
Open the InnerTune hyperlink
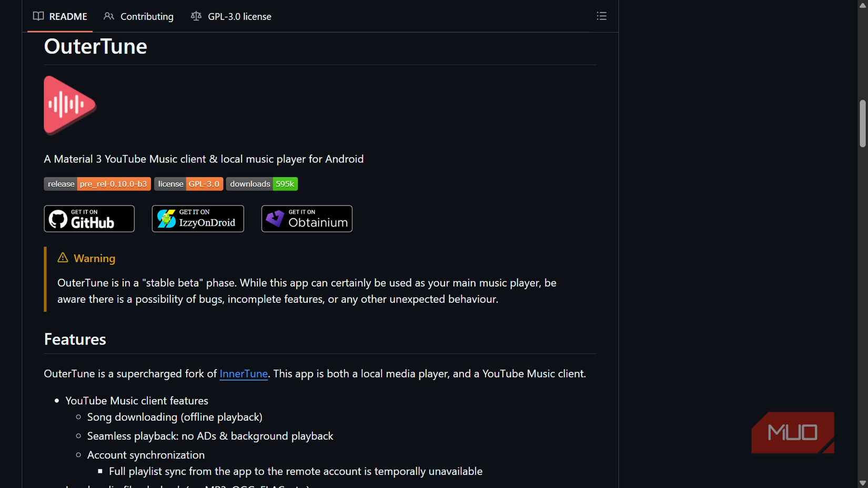coord(244,373)
